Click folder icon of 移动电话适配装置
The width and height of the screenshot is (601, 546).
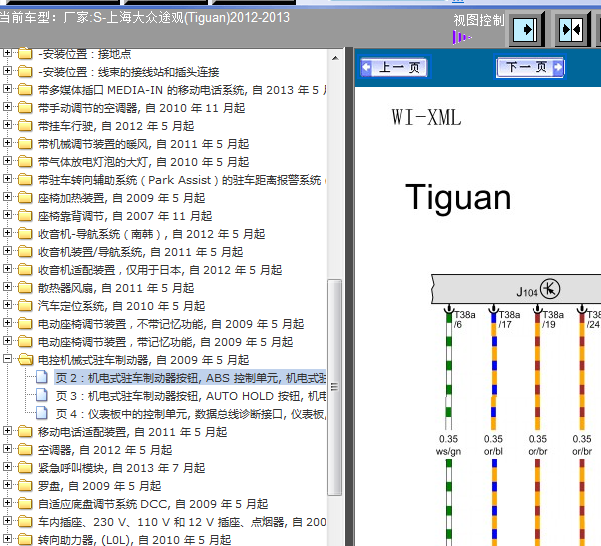coord(25,432)
